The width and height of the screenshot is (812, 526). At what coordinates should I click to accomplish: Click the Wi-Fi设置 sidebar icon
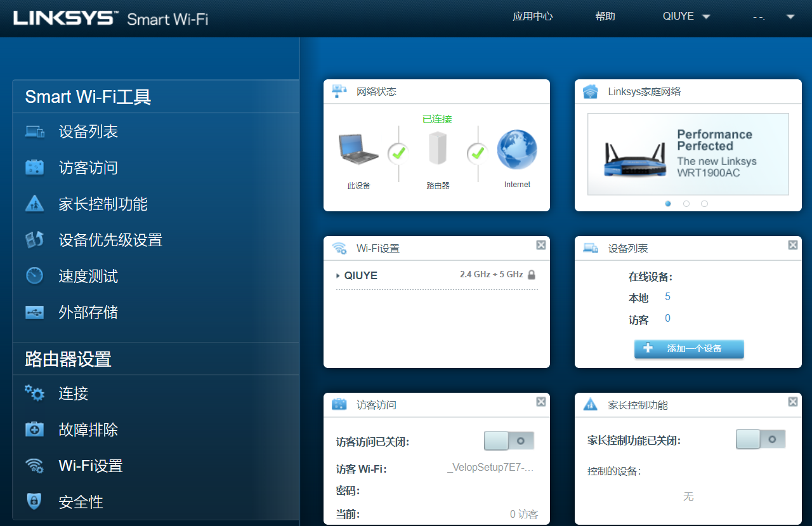(x=34, y=466)
